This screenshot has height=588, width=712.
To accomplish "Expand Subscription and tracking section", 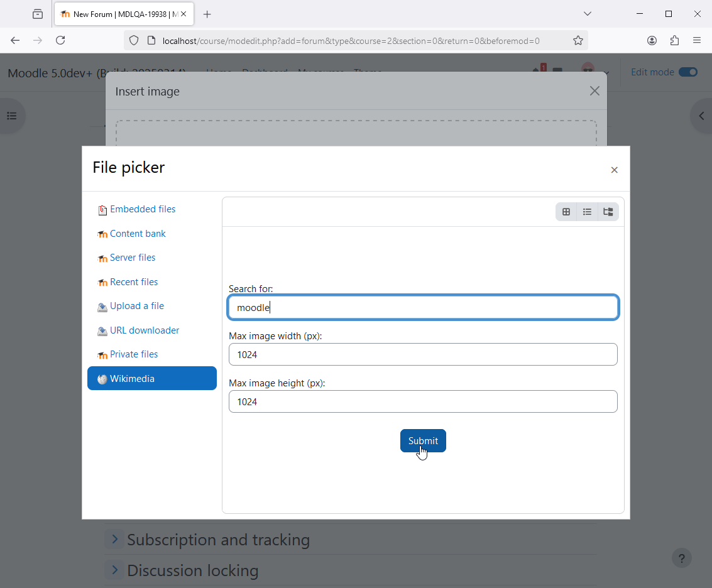I will click(115, 539).
